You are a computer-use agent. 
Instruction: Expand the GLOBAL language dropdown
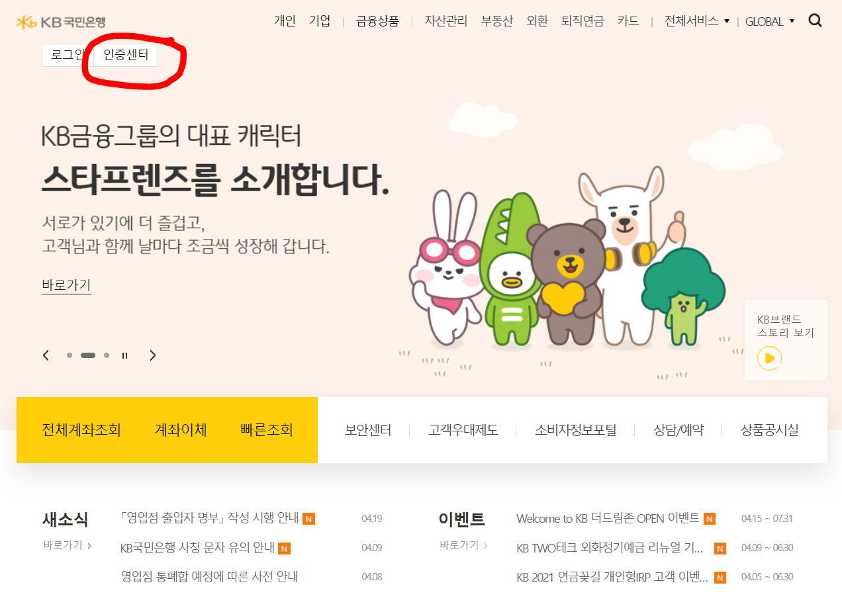point(770,21)
